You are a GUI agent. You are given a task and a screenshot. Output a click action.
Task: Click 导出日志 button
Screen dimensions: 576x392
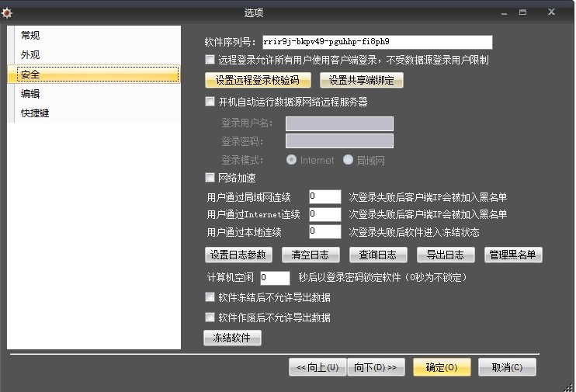click(446, 255)
